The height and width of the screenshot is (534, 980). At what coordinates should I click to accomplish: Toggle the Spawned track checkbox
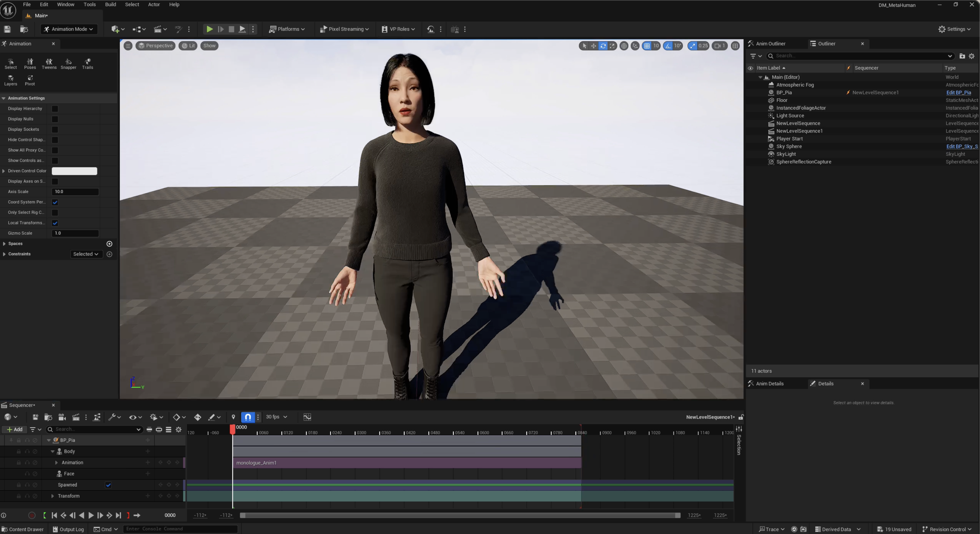pyautogui.click(x=109, y=485)
